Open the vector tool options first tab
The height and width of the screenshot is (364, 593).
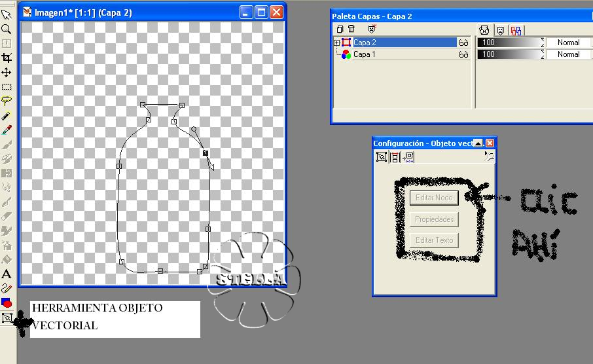pos(382,156)
